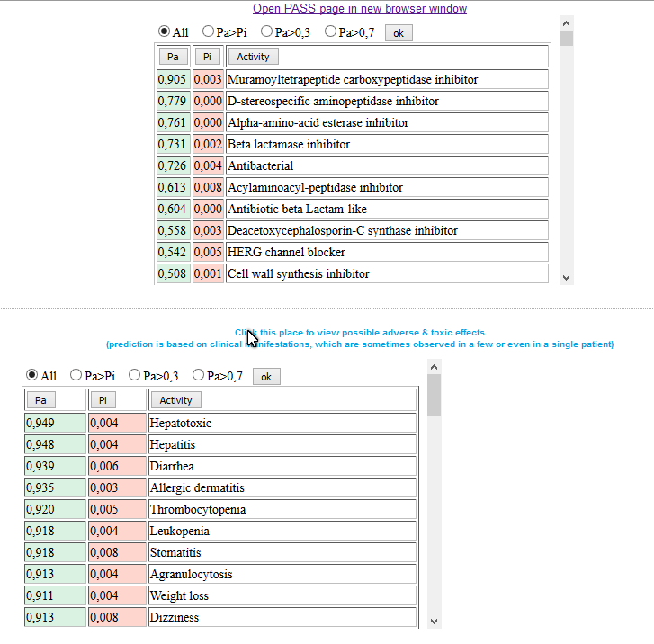Click scroll up arrow of lower table scrollbar
654x644 pixels.
pyautogui.click(x=434, y=367)
